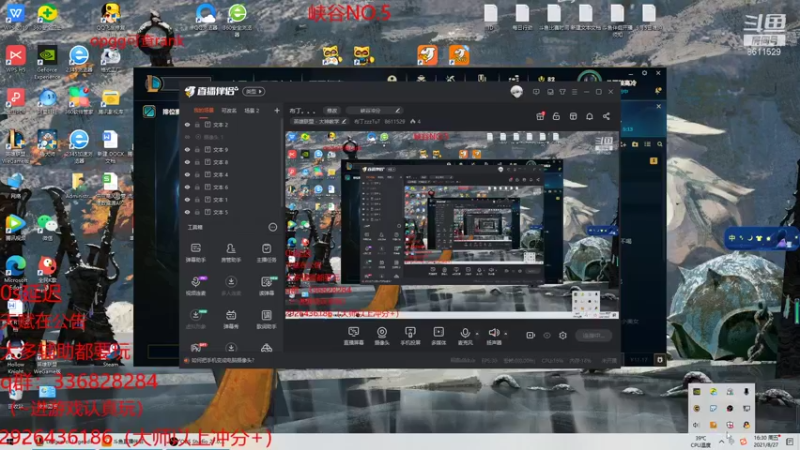Select the 文本 8 source row
This screenshot has height=450, width=800.
pyautogui.click(x=232, y=162)
